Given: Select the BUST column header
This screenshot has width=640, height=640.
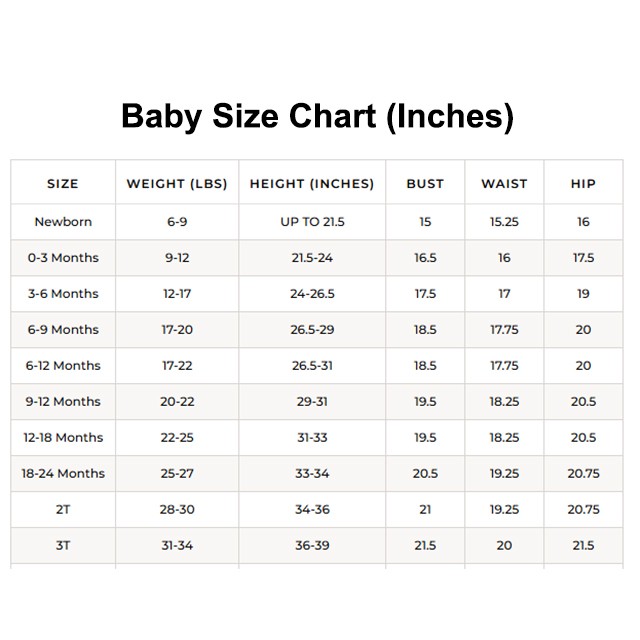Looking at the screenshot, I should [x=425, y=184].
